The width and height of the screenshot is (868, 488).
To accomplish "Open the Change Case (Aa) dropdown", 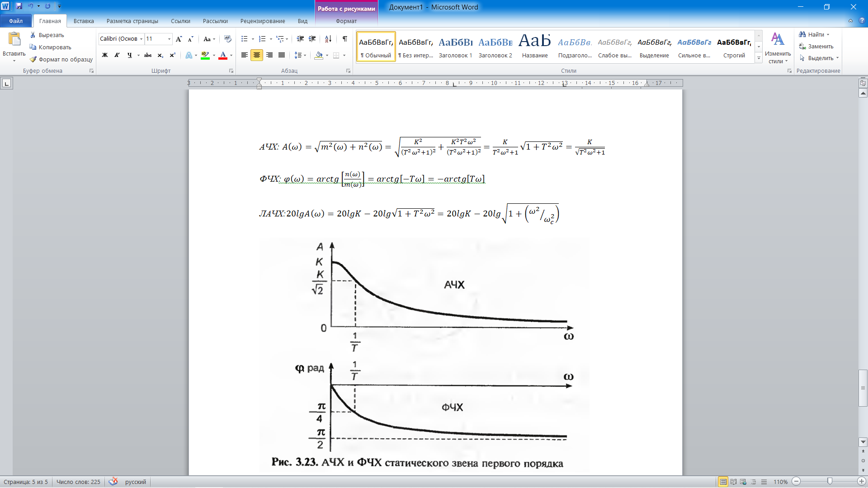I will tap(209, 39).
